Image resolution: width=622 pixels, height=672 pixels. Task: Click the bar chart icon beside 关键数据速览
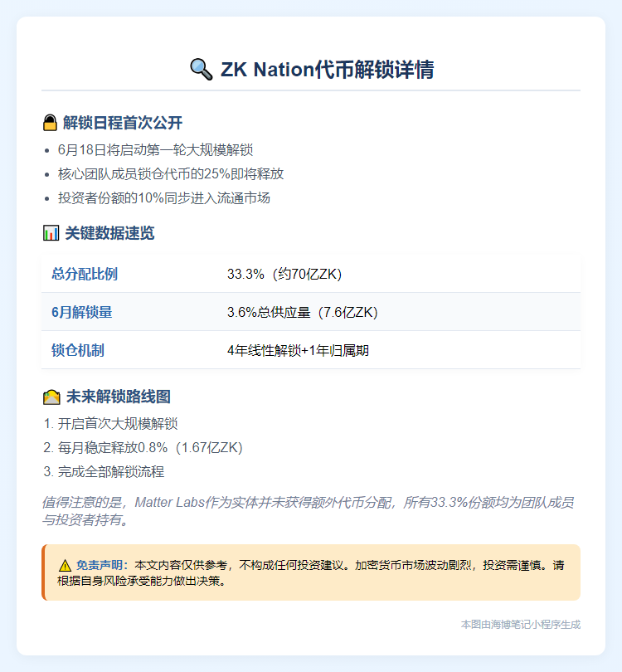pyautogui.click(x=51, y=233)
